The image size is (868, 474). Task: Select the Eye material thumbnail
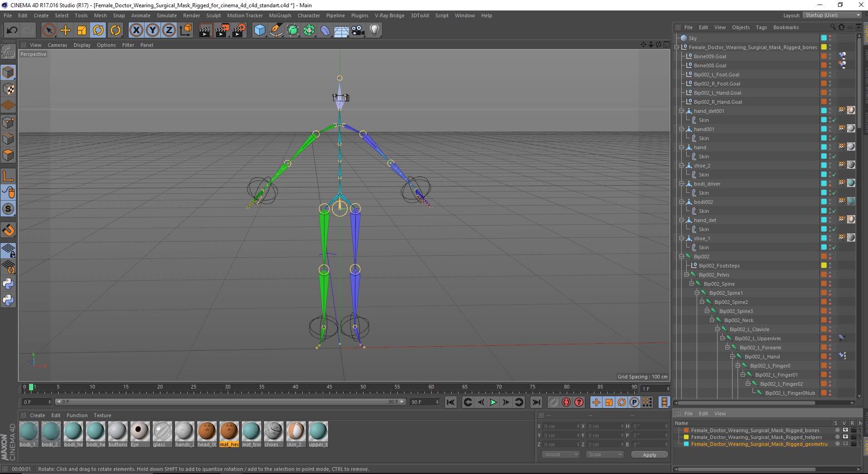click(x=140, y=434)
